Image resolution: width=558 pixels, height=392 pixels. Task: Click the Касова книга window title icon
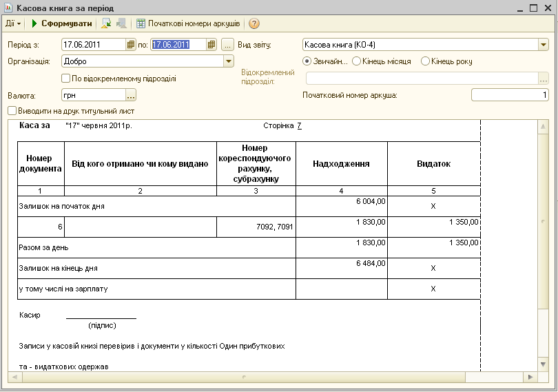pyautogui.click(x=8, y=8)
